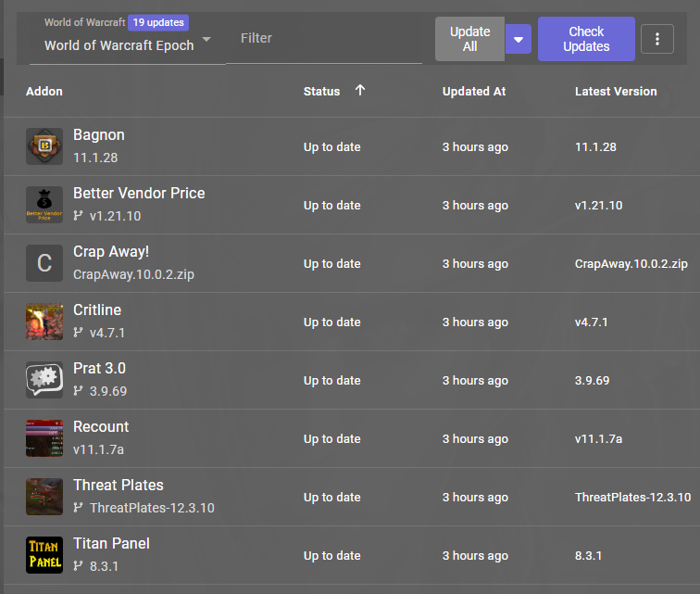Screen dimensions: 700x594
Task: Click the Update All button
Action: click(469, 39)
